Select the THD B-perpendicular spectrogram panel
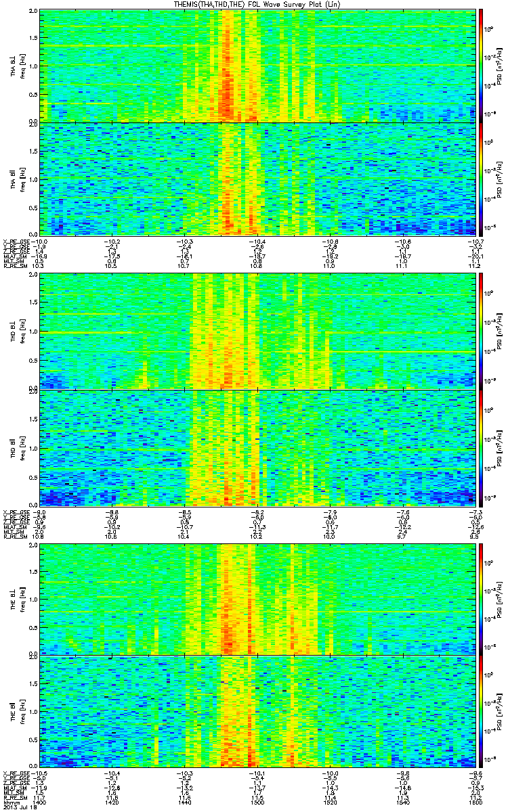 (257, 330)
